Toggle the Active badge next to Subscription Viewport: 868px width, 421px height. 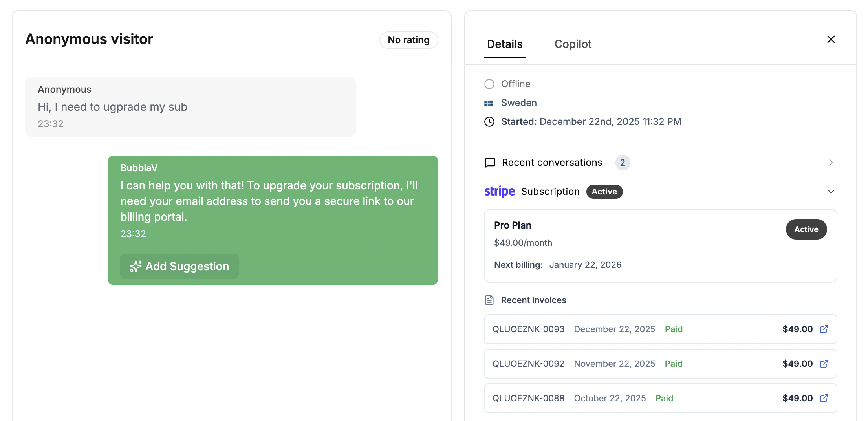click(x=604, y=192)
